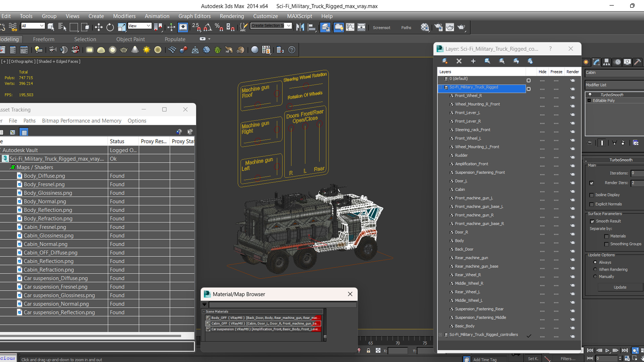Add selected objects to layer with plus icon
Viewport: 644px width, 362px height.
(x=473, y=61)
